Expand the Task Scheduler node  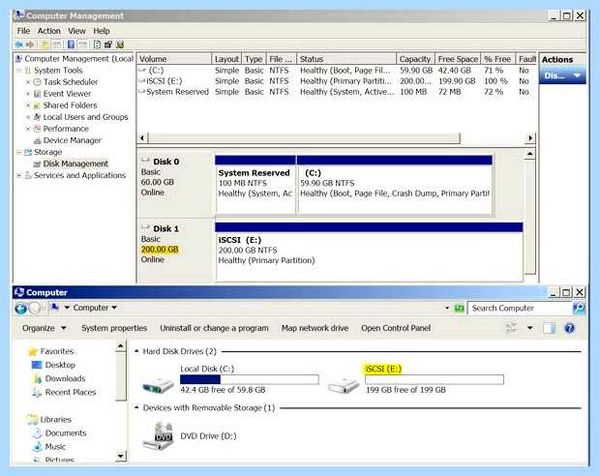click(28, 82)
